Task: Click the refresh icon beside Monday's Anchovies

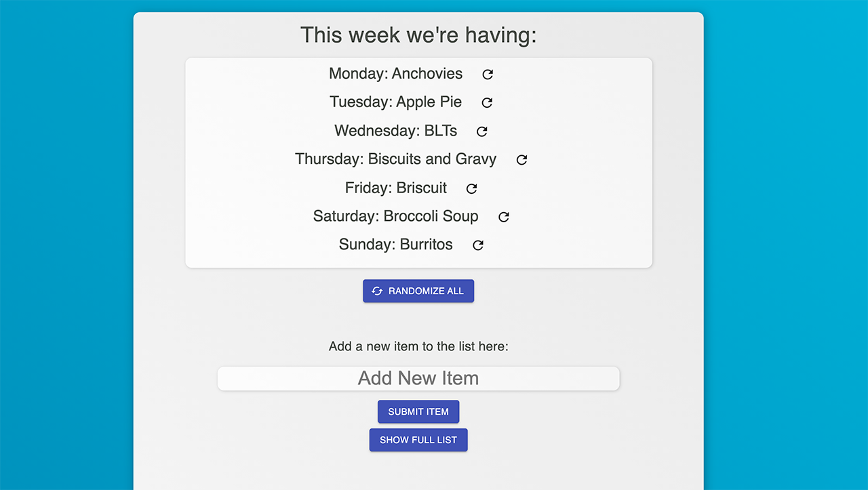Action: (488, 75)
